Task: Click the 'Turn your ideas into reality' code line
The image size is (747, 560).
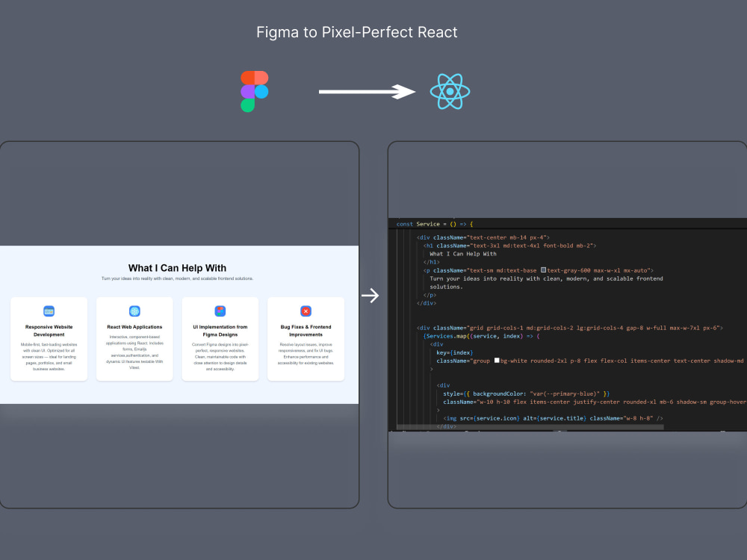Action: click(546, 279)
